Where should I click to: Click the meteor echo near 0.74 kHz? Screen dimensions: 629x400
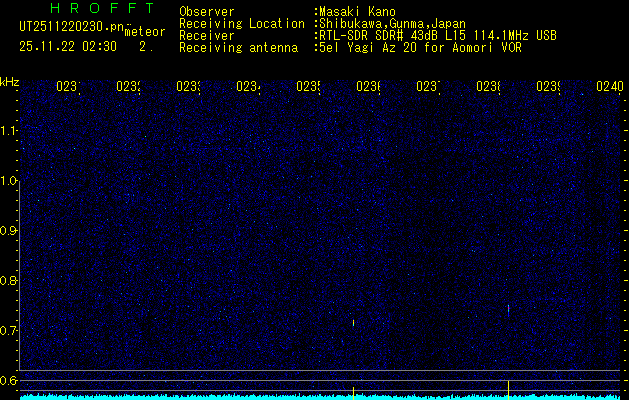point(508,310)
